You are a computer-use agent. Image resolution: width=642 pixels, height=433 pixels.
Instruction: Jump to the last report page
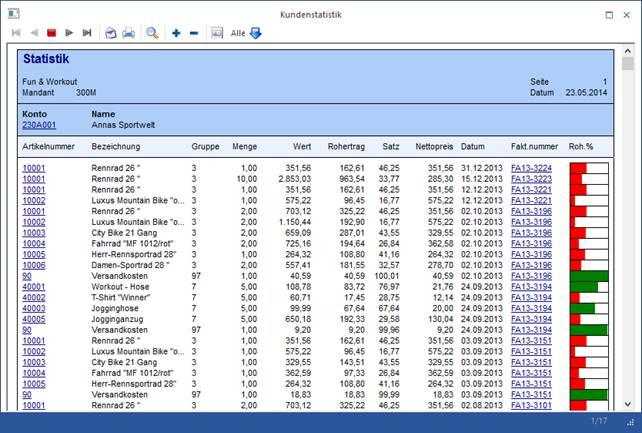87,33
